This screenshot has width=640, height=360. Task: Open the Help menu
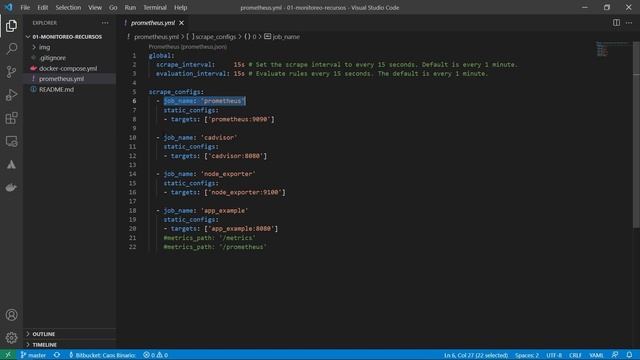pos(180,7)
